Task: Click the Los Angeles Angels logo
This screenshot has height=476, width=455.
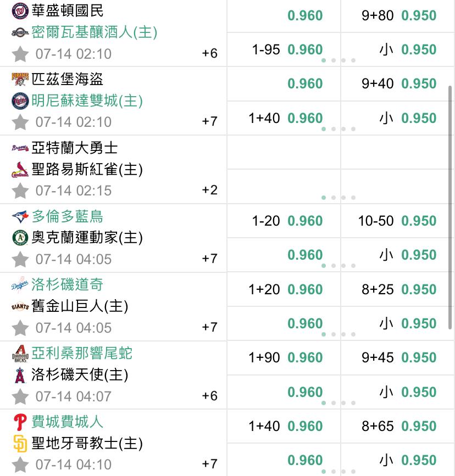Action: pyautogui.click(x=20, y=375)
